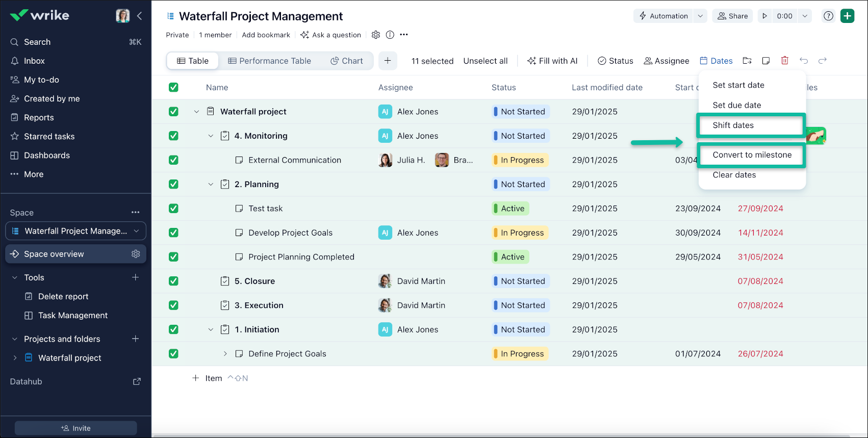868x438 pixels.
Task: Click the undo arrow icon
Action: pyautogui.click(x=804, y=61)
